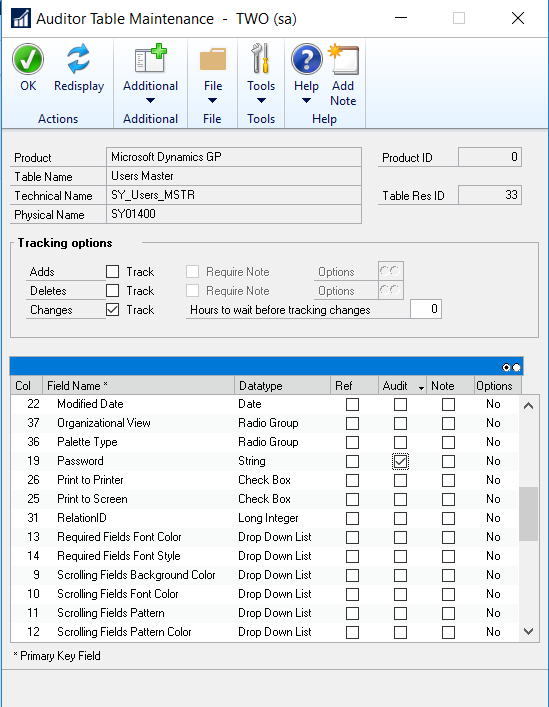549x707 pixels.
Task: Click the Date datatype cell for Modified Date
Action: tap(250, 404)
